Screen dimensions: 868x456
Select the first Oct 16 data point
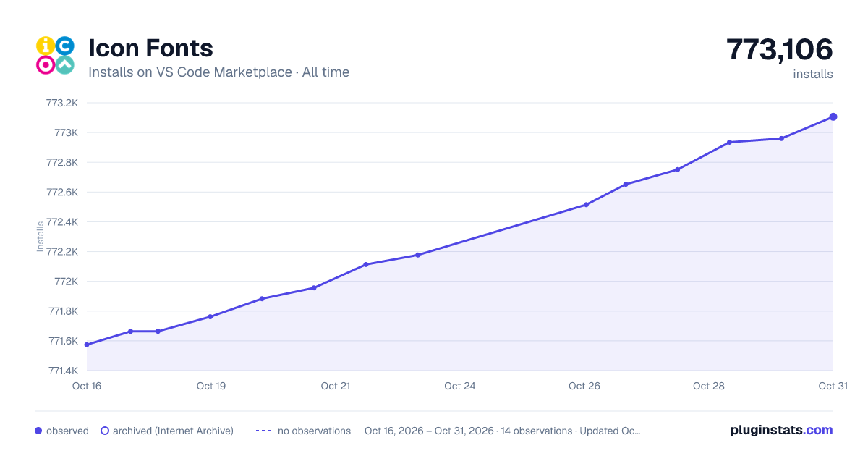tap(87, 345)
